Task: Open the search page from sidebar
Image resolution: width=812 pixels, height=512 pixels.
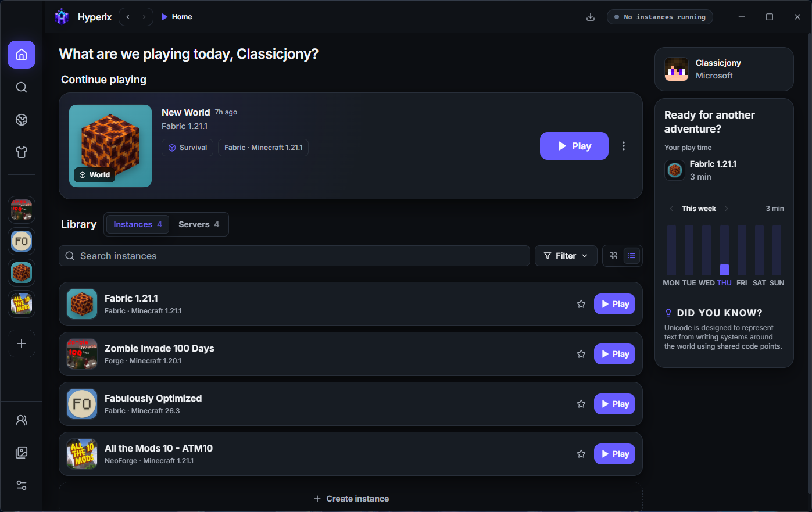Action: pyautogui.click(x=22, y=87)
